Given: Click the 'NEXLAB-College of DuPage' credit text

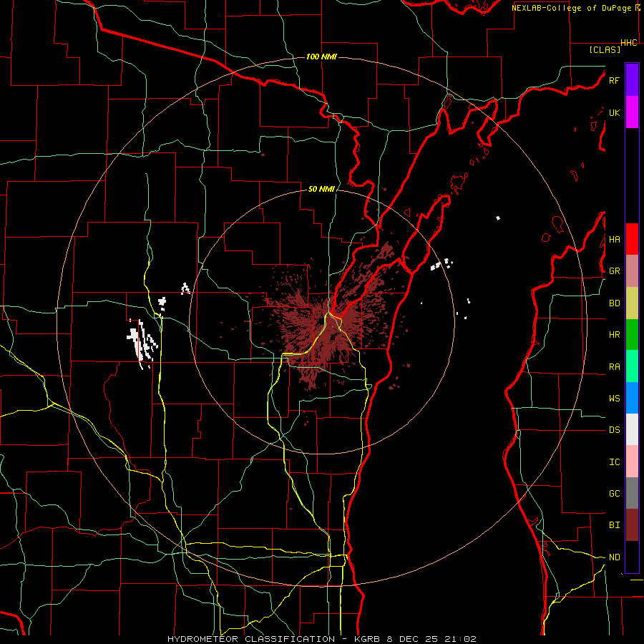Looking at the screenshot, I should (x=571, y=8).
